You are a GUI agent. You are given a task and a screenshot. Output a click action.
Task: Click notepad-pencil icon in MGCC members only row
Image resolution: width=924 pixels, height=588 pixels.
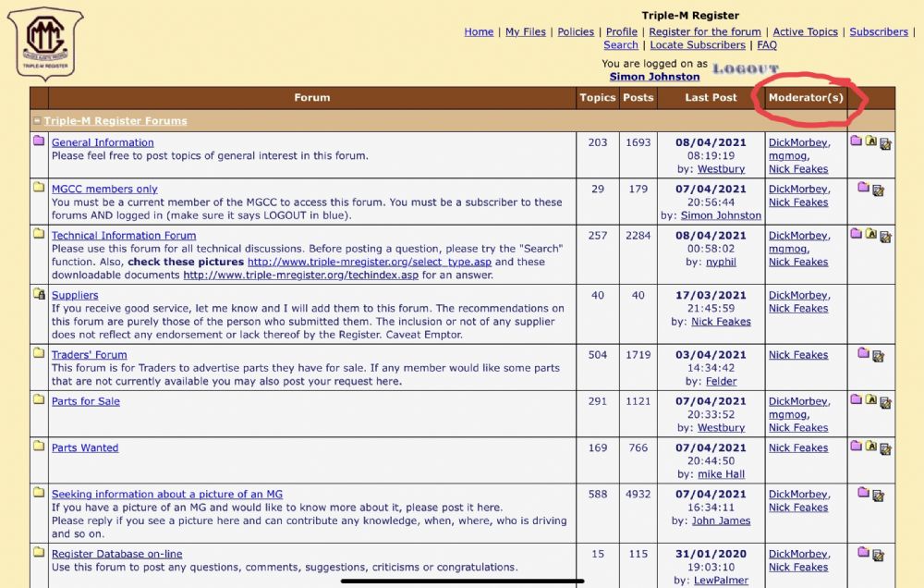[878, 190]
